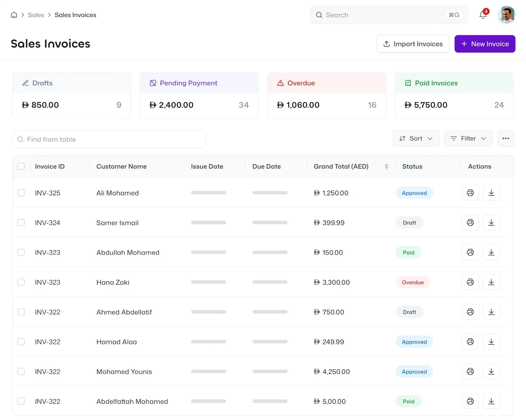Print invoice for Abdullah Mohamed

470,252
